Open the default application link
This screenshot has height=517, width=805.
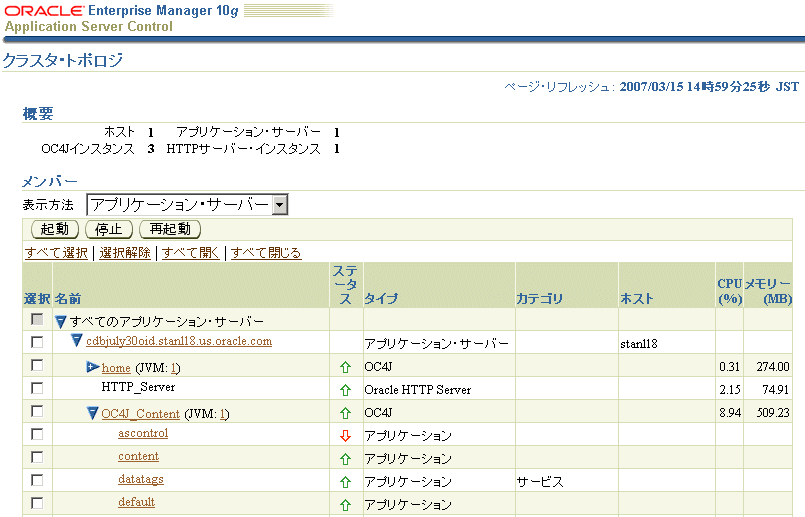click(137, 502)
